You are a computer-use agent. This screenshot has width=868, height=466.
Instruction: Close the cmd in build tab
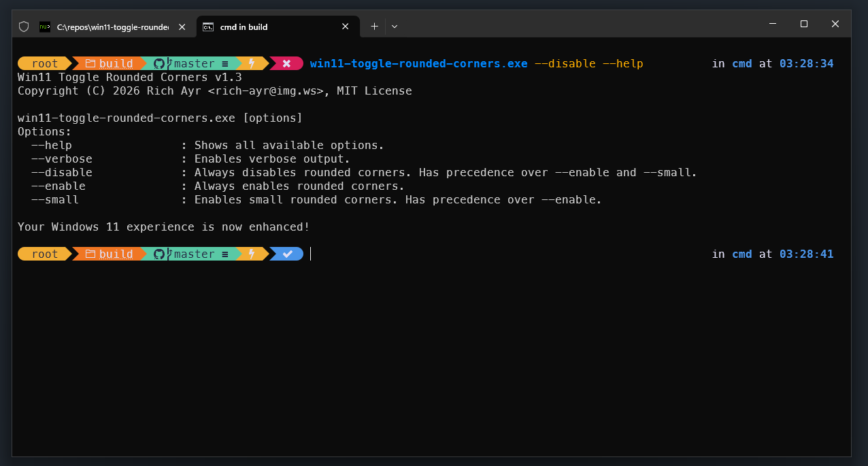(x=346, y=27)
